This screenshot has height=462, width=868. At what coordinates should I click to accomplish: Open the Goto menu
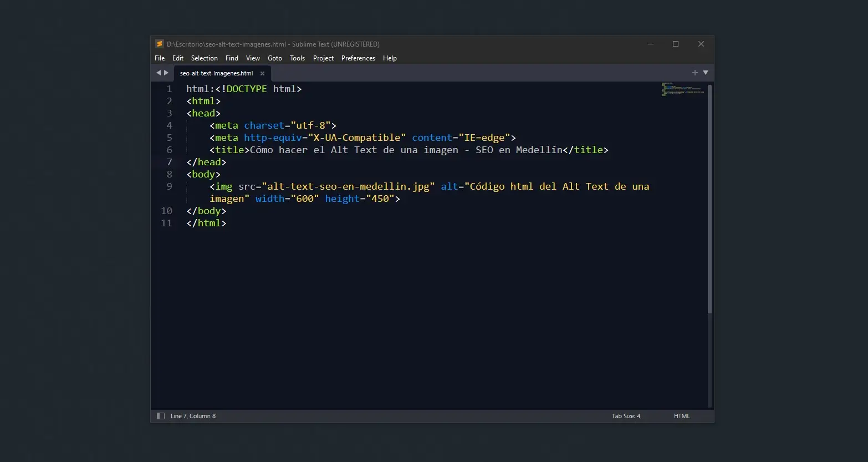274,58
